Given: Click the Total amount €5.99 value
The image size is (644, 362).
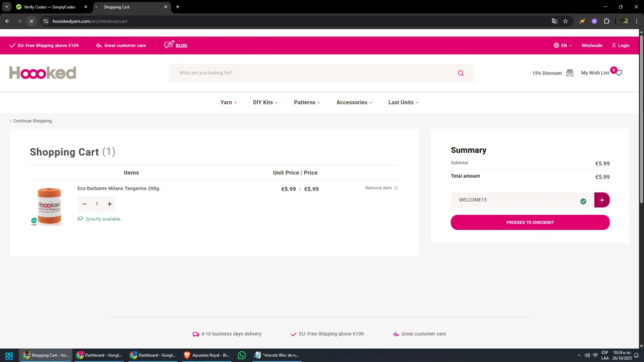Looking at the screenshot, I should pos(602,177).
